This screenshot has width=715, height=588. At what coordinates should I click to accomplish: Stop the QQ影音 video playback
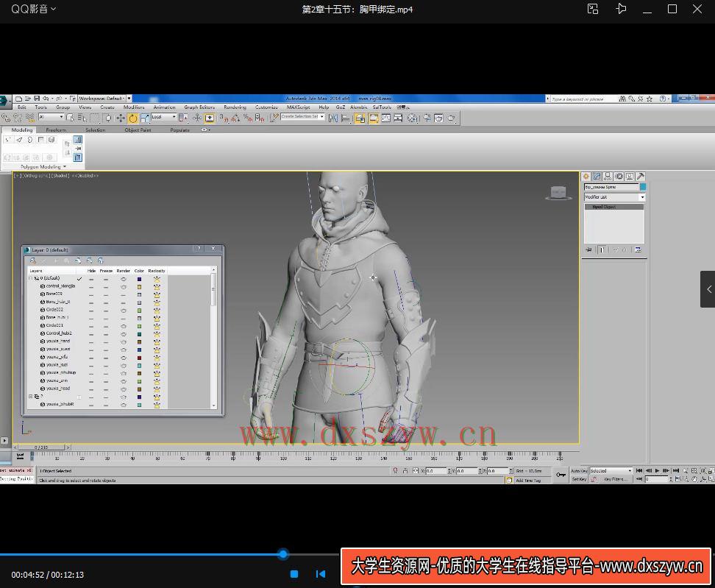294,574
